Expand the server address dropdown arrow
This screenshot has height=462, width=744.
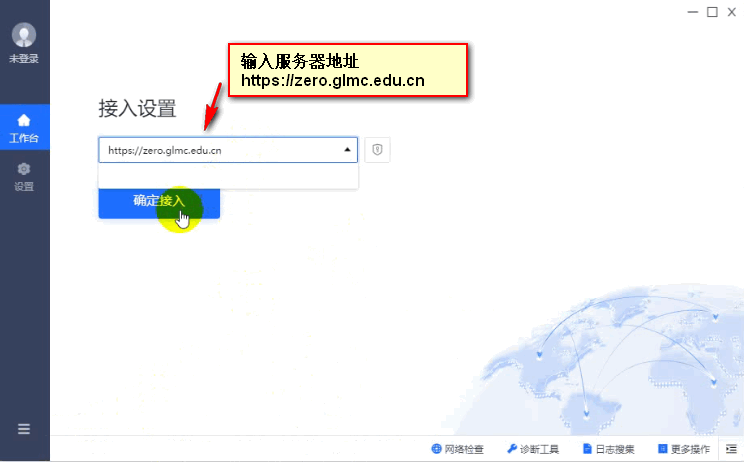(x=347, y=150)
